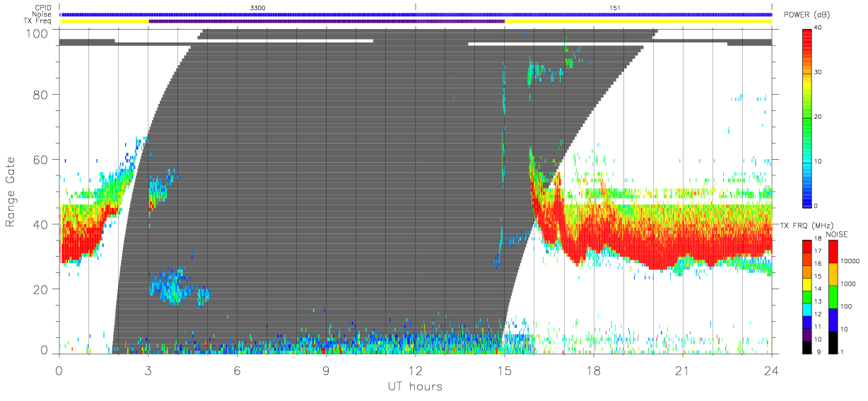Viewport: 868px width, 401px height.
Task: Select the CPID value 3300
Action: (258, 8)
